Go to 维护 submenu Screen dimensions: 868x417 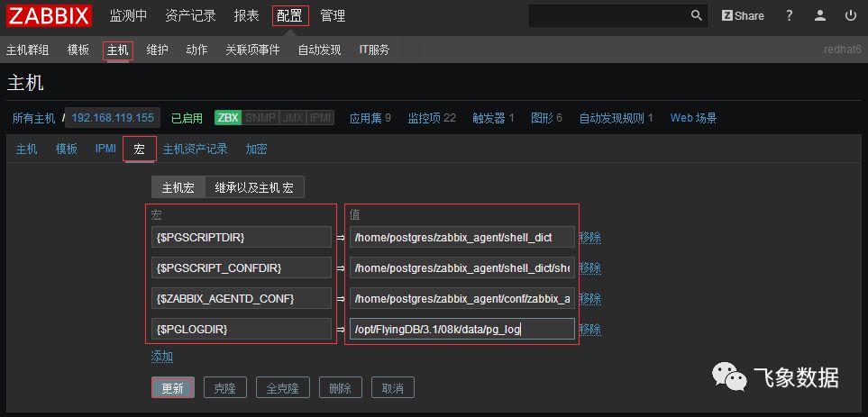click(x=157, y=50)
